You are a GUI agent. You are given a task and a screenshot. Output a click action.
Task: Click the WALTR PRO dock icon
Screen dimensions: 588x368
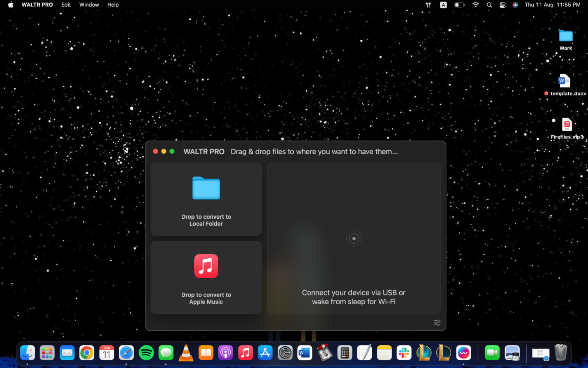(463, 353)
